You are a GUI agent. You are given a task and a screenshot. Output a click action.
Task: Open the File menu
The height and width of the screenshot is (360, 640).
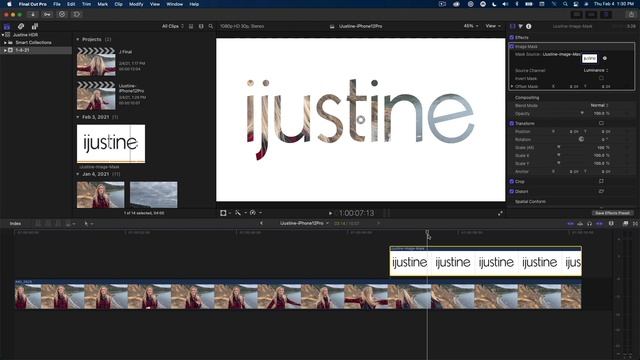pyautogui.click(x=57, y=4)
